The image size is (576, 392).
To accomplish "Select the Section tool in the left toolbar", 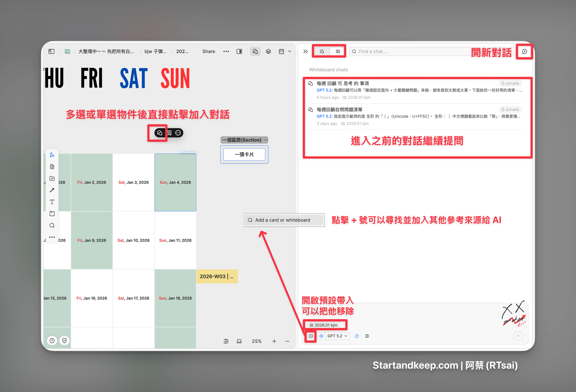I will click(52, 213).
